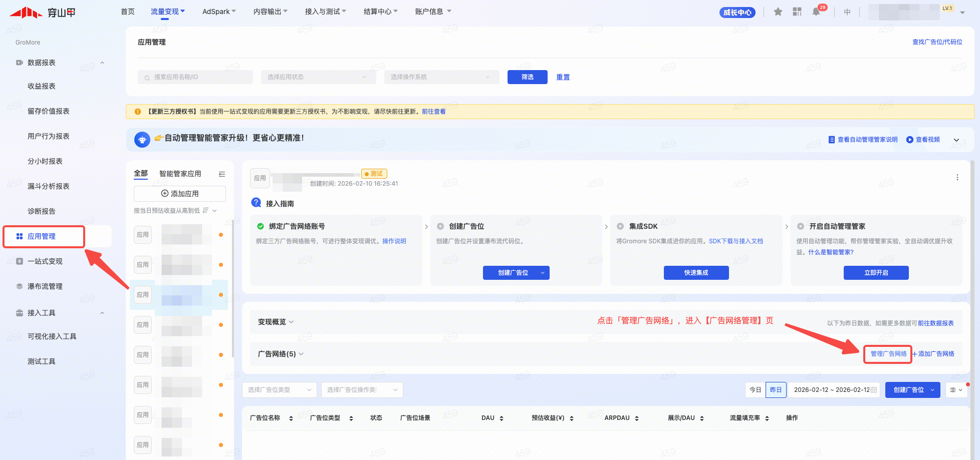Click the 搜索应用名称/ID search field

(x=195, y=77)
